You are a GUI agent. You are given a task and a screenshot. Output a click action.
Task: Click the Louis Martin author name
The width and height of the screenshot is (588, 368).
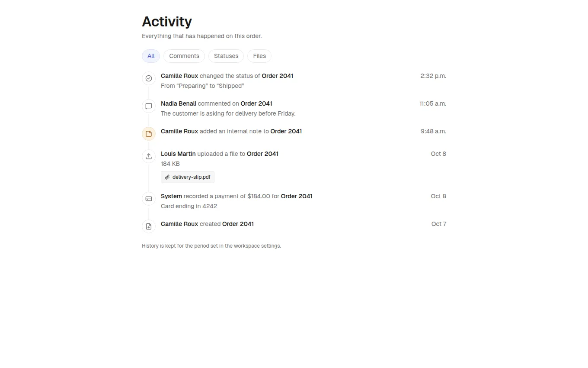pyautogui.click(x=178, y=154)
